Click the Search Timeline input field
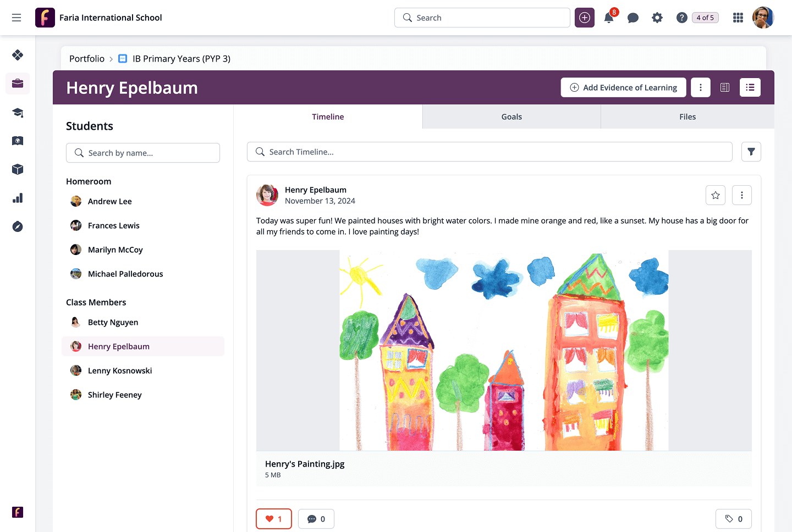This screenshot has height=532, width=792. [490, 152]
